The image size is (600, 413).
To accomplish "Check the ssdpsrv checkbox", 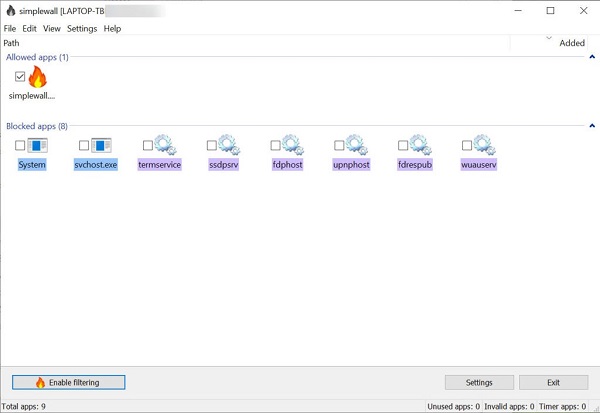I will [x=212, y=145].
